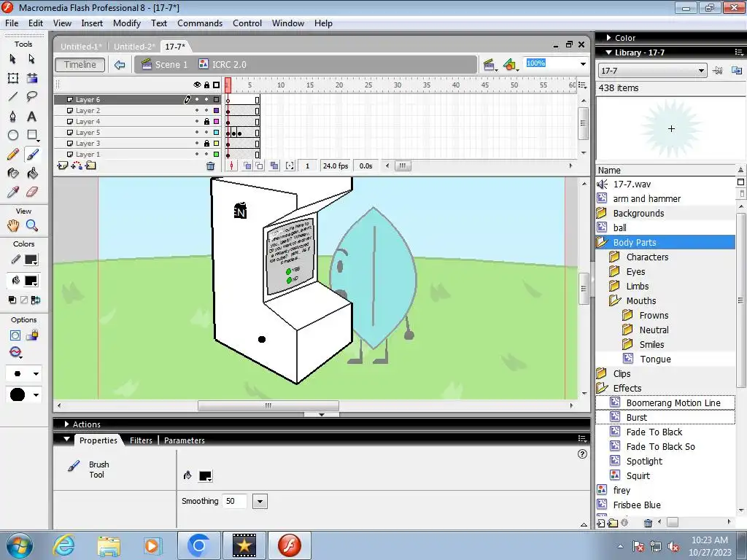The width and height of the screenshot is (747, 560).
Task: Select the Zoom tool
Action: tap(32, 226)
